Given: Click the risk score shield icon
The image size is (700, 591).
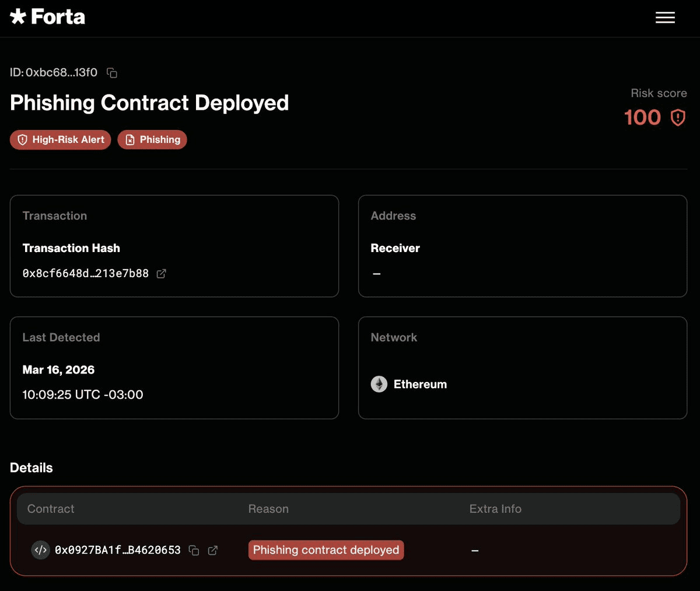Looking at the screenshot, I should pos(678,118).
